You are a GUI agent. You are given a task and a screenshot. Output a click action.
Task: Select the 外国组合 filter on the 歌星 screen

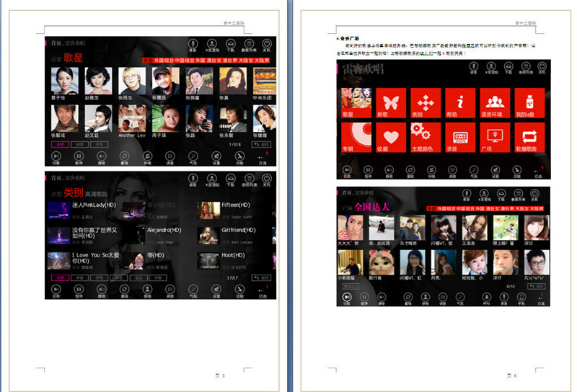pyautogui.click(x=164, y=61)
